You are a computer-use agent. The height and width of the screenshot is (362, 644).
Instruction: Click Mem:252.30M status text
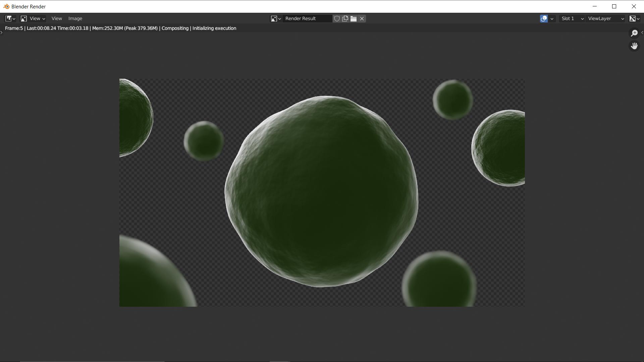point(107,28)
